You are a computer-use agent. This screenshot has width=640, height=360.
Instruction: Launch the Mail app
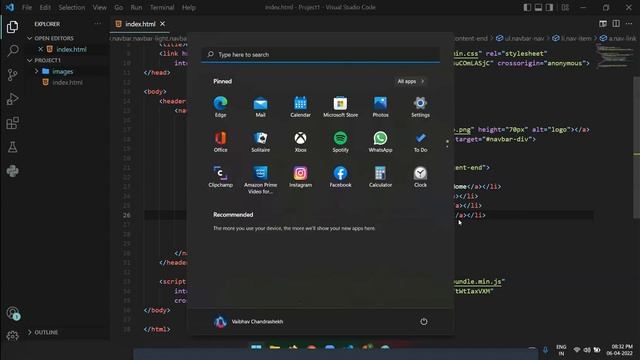pos(260,107)
